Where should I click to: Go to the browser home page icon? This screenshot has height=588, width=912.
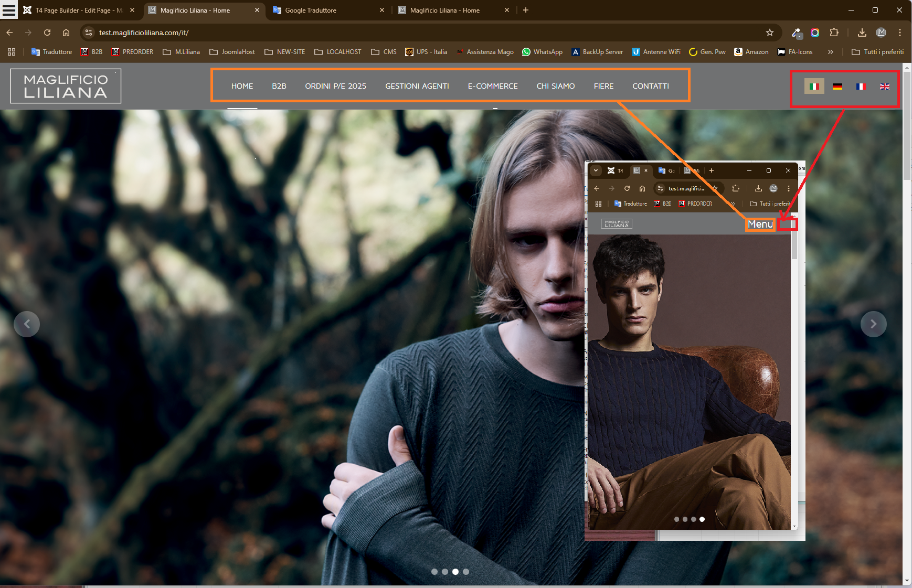[x=66, y=33]
